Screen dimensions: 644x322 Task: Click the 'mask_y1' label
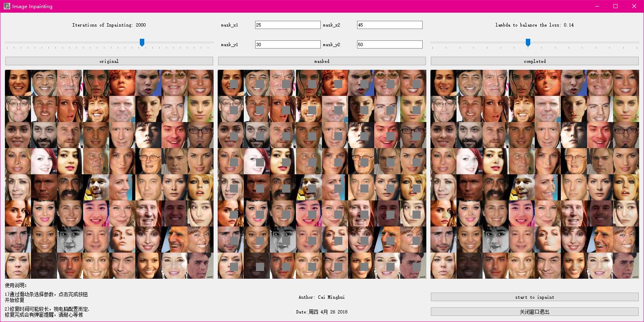229,45
